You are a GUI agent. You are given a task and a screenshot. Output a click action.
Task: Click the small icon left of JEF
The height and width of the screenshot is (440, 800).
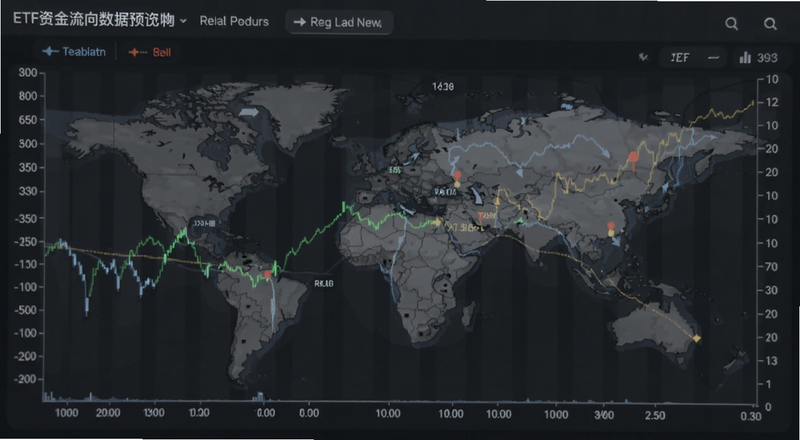pyautogui.click(x=644, y=57)
